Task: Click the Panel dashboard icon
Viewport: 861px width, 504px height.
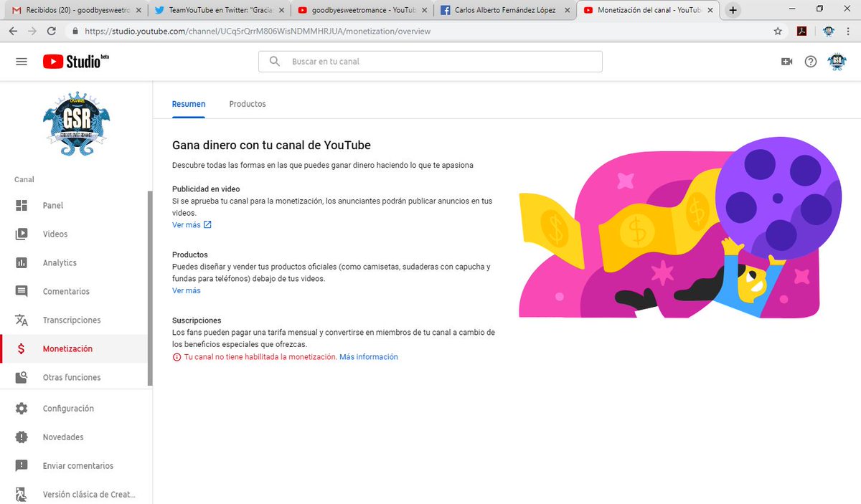Action: (x=22, y=206)
